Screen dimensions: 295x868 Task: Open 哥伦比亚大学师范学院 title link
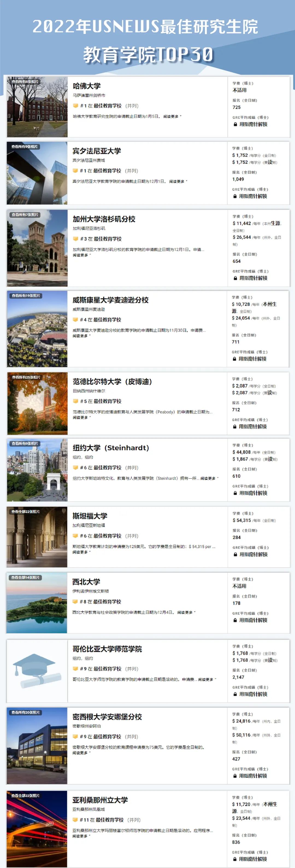coord(107,649)
